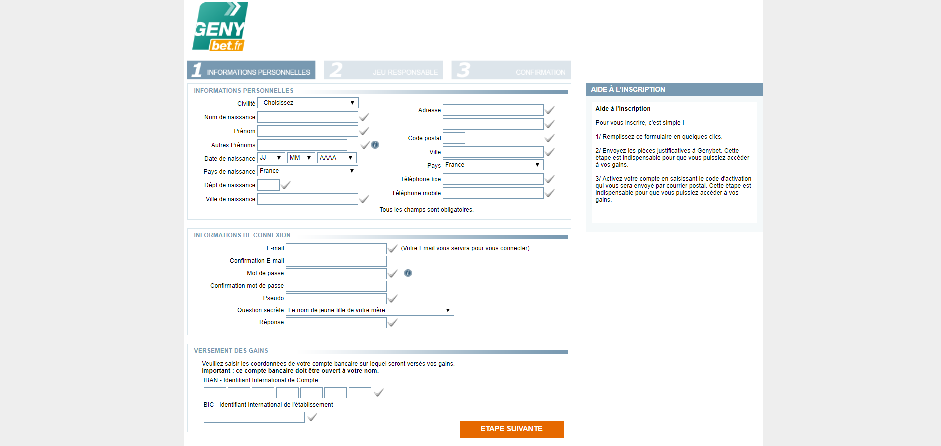The height and width of the screenshot is (446, 941).
Task: Click checkmark next to Téléphone mobile
Action: click(x=550, y=193)
